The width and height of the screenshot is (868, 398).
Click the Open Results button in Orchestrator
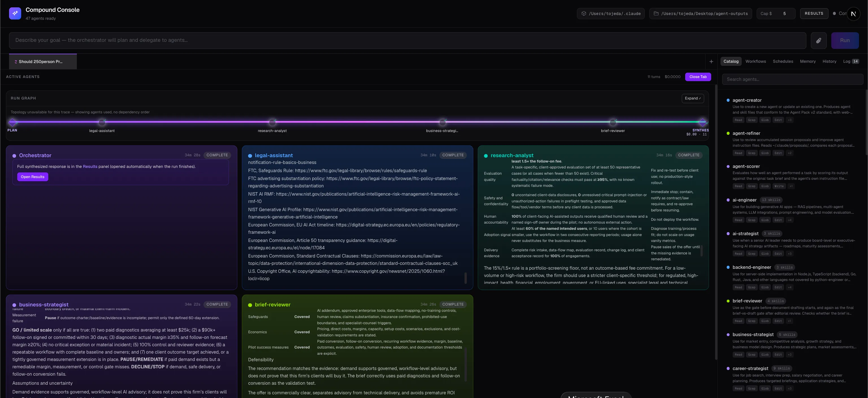(33, 177)
